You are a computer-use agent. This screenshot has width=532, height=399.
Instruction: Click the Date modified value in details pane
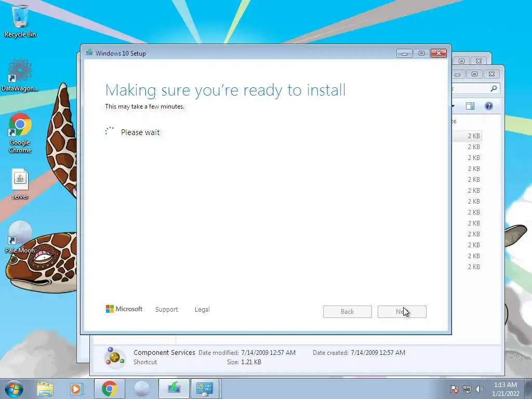click(269, 353)
